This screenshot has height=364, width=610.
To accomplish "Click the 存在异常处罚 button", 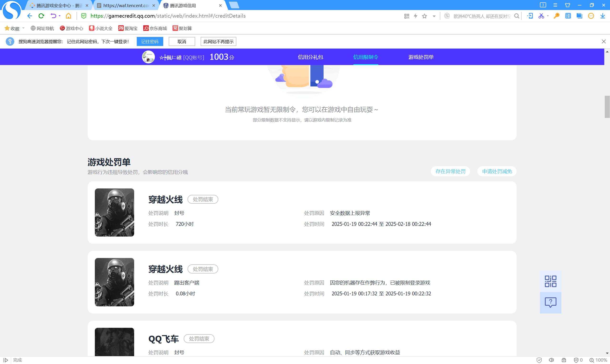I will [450, 172].
